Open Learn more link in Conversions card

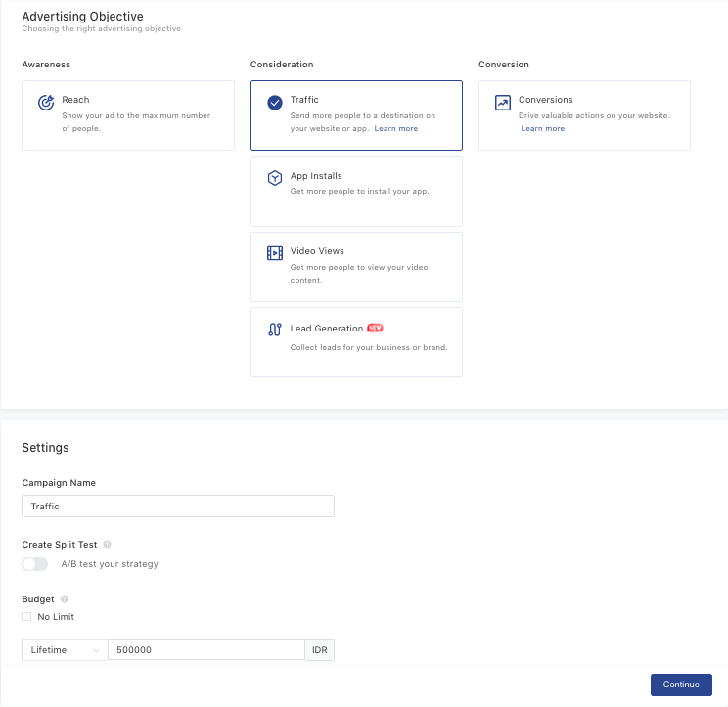coord(543,128)
